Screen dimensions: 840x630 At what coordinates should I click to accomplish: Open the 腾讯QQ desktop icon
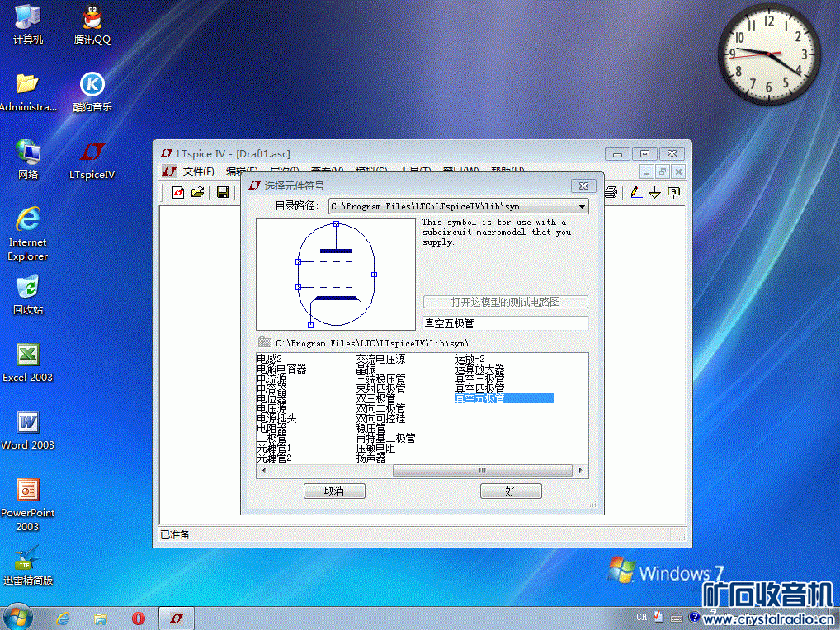tap(92, 25)
